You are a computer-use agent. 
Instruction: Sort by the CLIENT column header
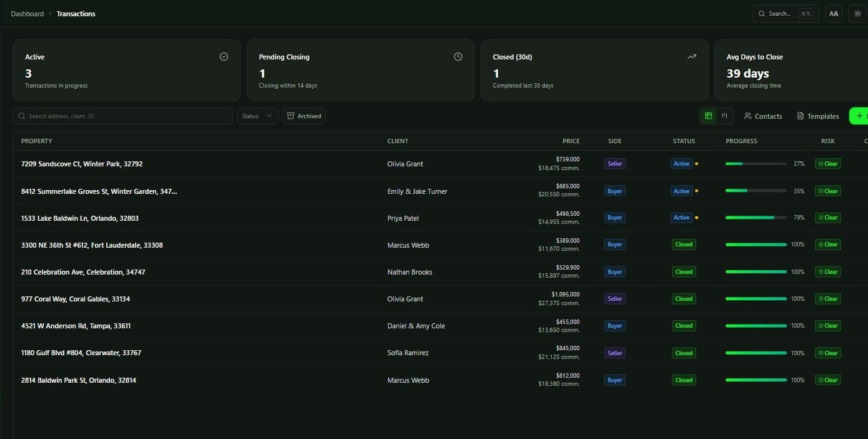pyautogui.click(x=397, y=141)
